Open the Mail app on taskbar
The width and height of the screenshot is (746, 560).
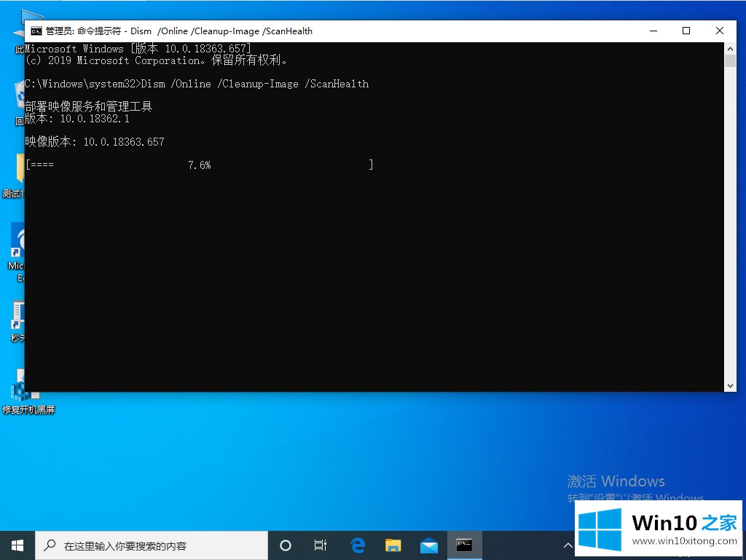point(428,545)
